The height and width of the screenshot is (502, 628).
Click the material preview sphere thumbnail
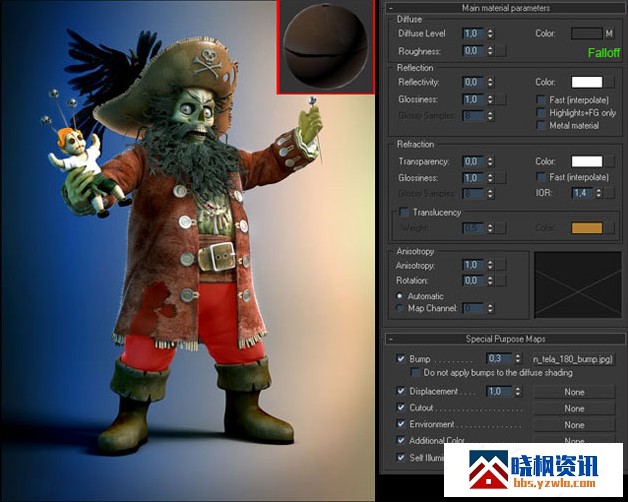(x=325, y=46)
